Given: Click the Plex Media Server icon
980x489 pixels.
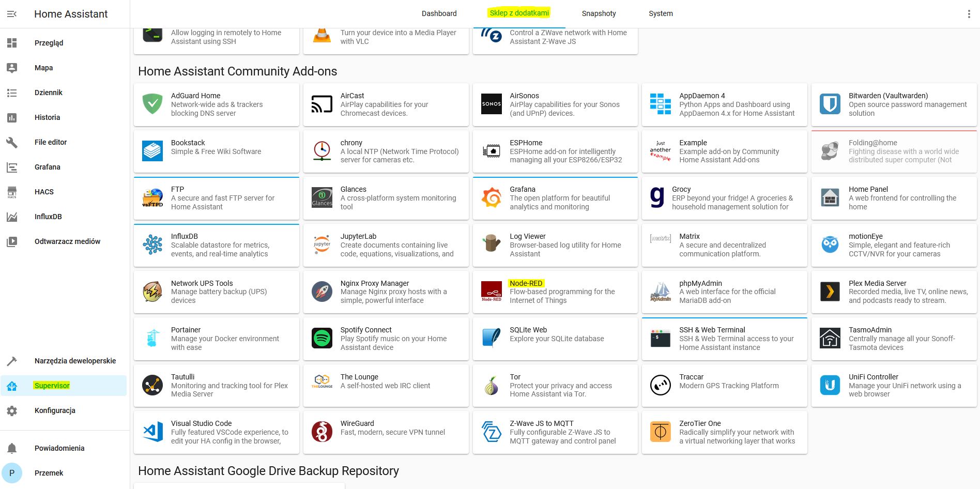Looking at the screenshot, I should coord(830,292).
